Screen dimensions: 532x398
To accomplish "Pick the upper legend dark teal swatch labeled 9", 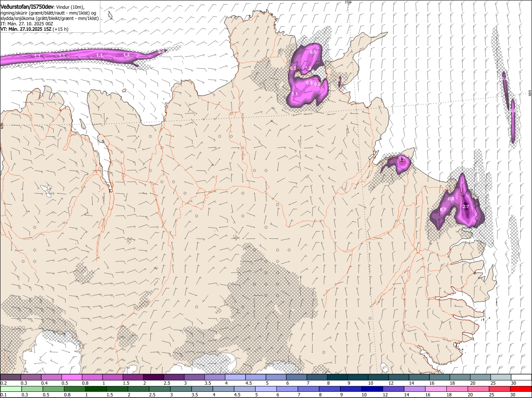I will (x=358, y=377).
